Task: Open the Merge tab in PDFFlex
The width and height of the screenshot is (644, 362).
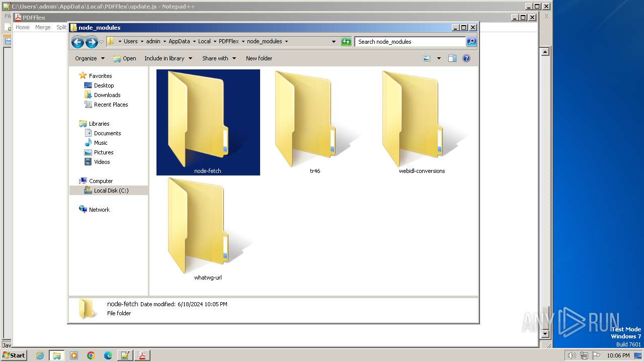Action: [x=43, y=27]
